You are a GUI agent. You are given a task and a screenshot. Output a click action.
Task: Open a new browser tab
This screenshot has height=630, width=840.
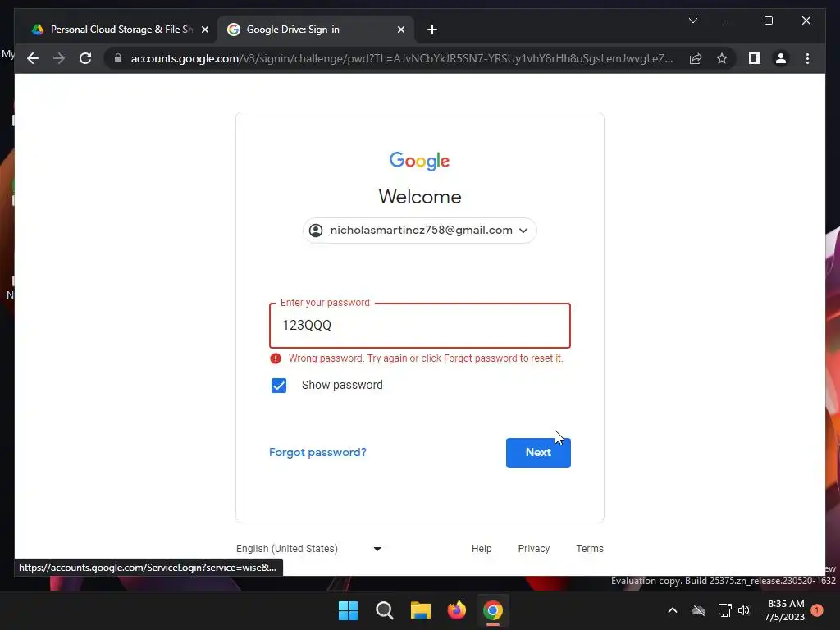click(432, 30)
